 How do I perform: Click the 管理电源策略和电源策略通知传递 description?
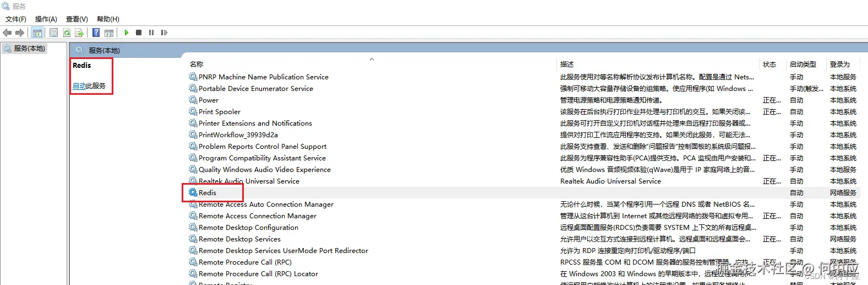(x=611, y=100)
